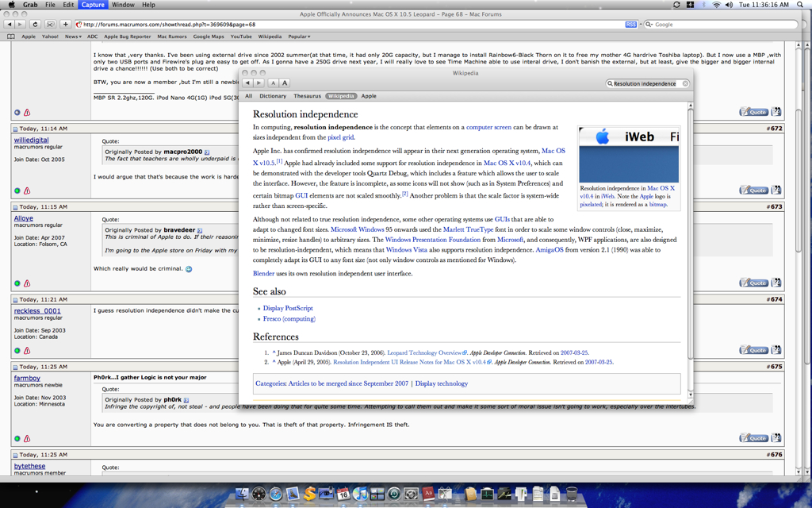Click the multi-quote icon on post #674
Image resolution: width=812 pixels, height=508 pixels.
[x=776, y=350]
